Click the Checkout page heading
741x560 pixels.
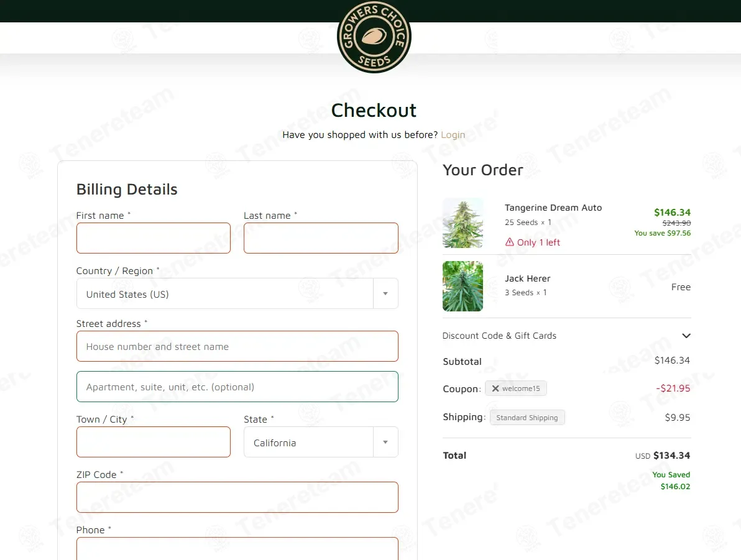(374, 110)
